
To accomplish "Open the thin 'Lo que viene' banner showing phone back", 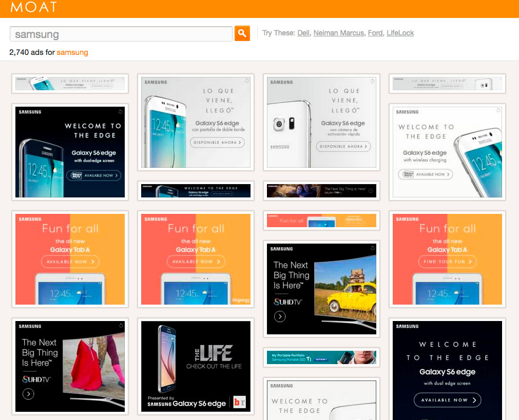I will [448, 84].
